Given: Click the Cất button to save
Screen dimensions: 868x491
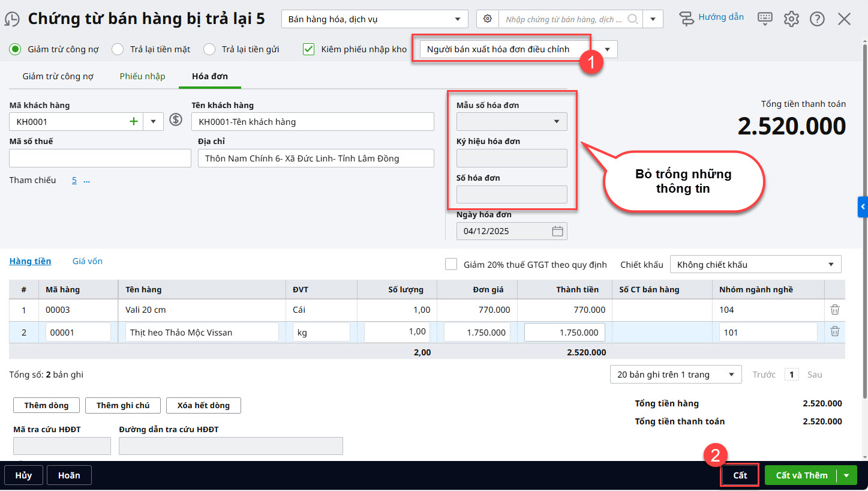Looking at the screenshot, I should [x=740, y=475].
